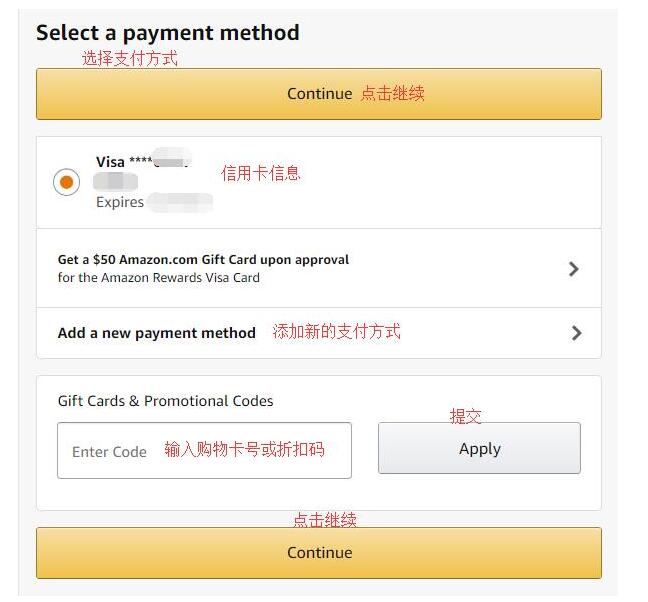The image size is (648, 602).
Task: Open the Add a new payment method row
Action: [x=157, y=333]
